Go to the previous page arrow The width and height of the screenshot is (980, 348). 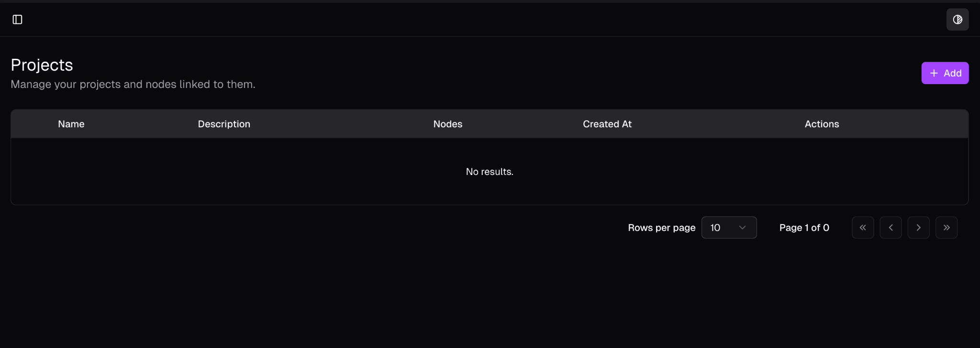(x=891, y=228)
